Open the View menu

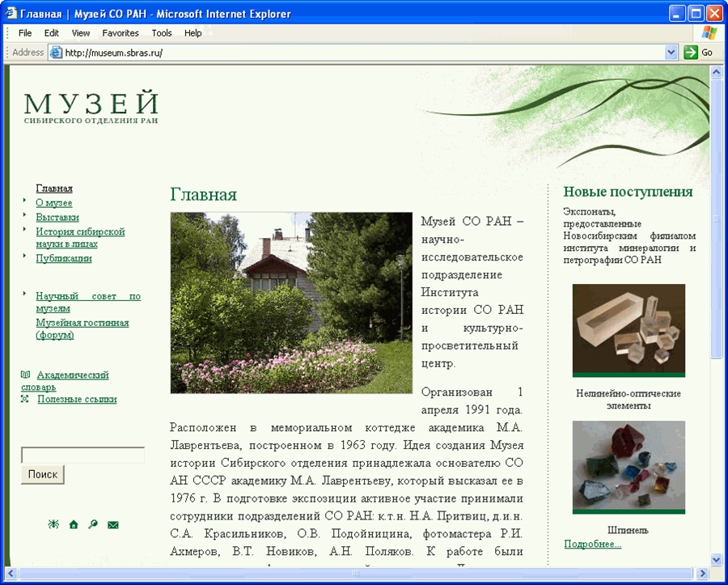click(x=81, y=33)
